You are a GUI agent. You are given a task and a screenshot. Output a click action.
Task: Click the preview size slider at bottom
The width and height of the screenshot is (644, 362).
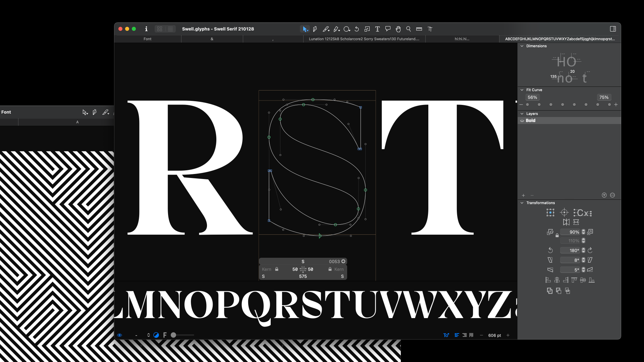coord(174,335)
